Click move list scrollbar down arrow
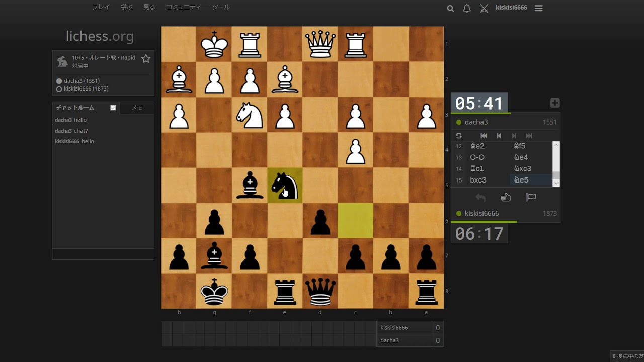644x362 pixels. 556,183
